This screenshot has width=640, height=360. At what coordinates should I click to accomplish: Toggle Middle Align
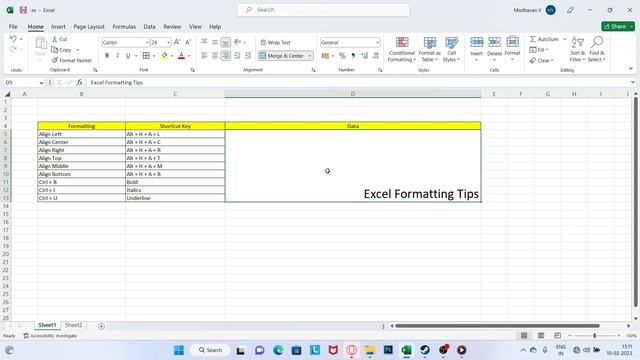point(215,42)
